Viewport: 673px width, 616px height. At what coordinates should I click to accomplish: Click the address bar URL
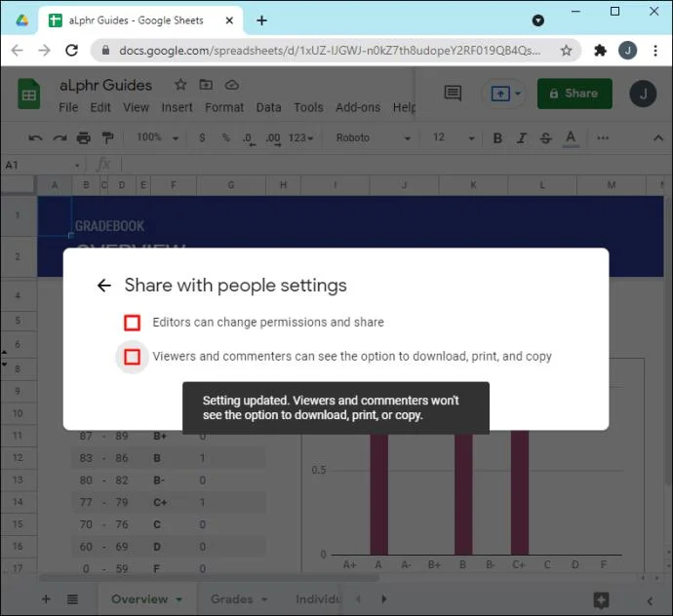(330, 50)
